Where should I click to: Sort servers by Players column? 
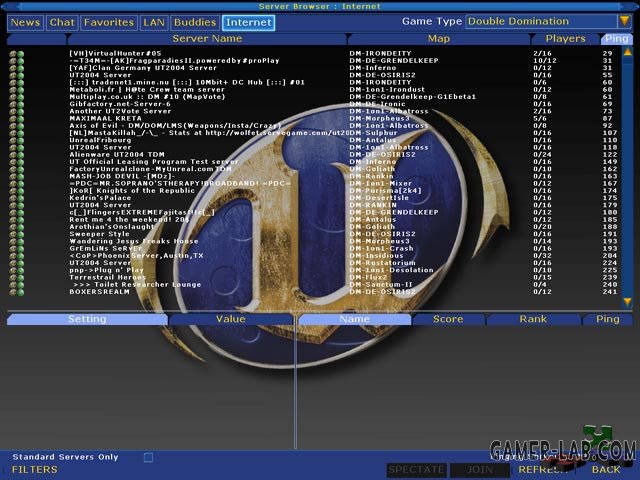coord(565,39)
